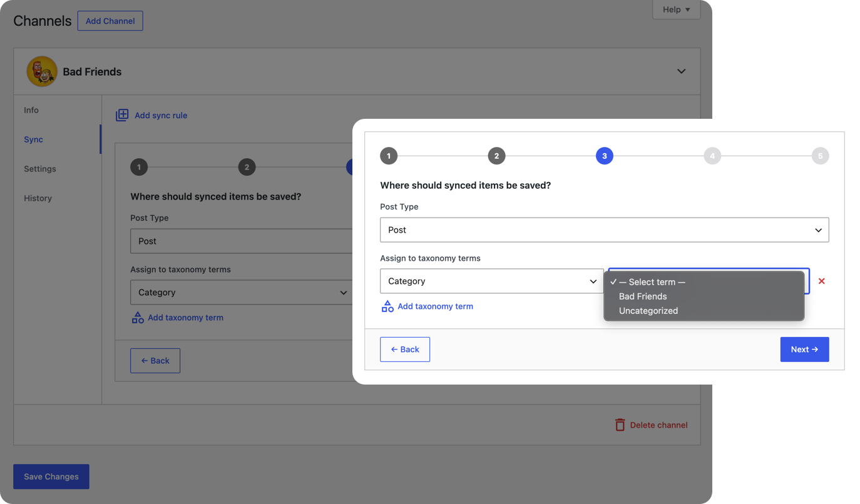Viewport: 860px width, 504px height.
Task: Click step 1 in the background stepper
Action: pos(139,167)
